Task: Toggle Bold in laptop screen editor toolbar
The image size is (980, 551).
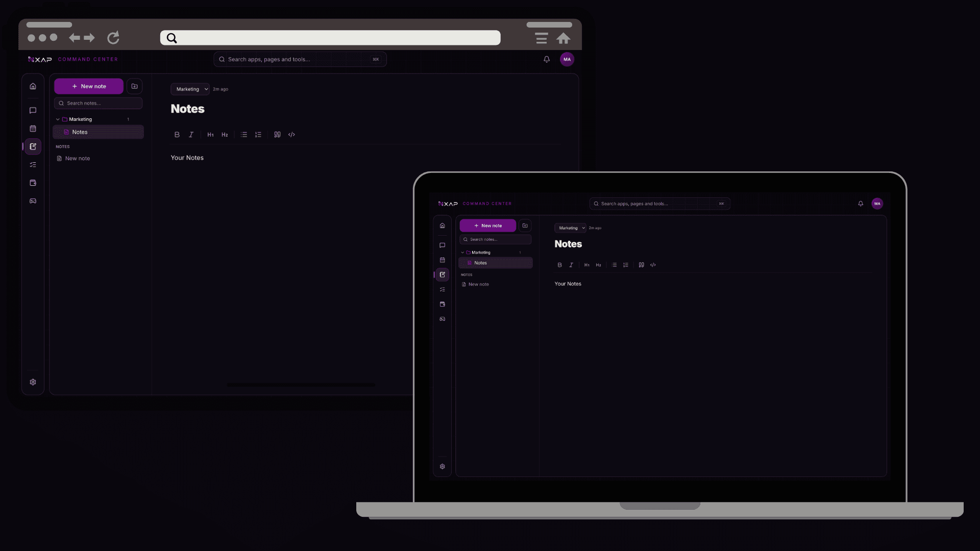Action: click(559, 265)
